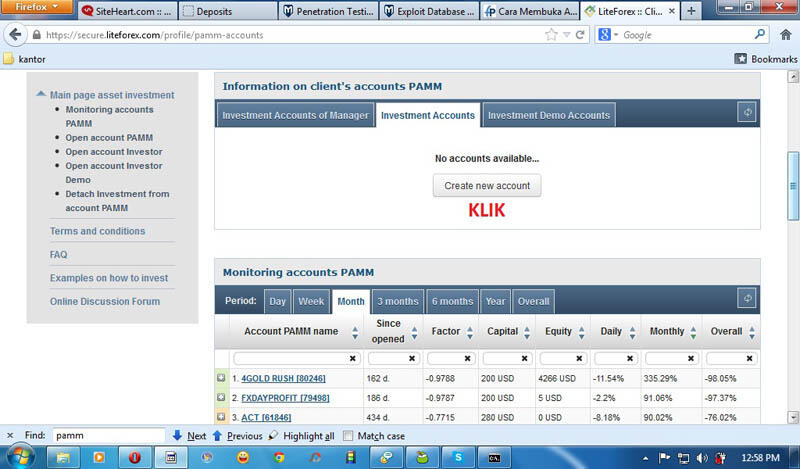Close the LiteForex browser tab

point(672,11)
